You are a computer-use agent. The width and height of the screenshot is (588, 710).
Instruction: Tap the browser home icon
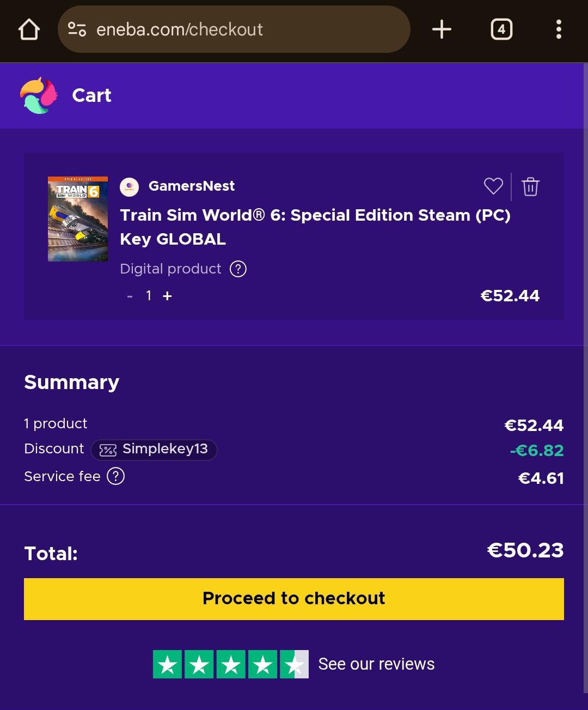pos(29,29)
